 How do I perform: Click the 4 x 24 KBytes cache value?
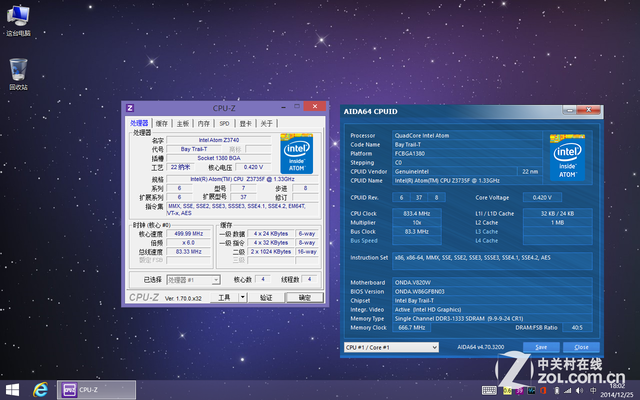tap(271, 233)
